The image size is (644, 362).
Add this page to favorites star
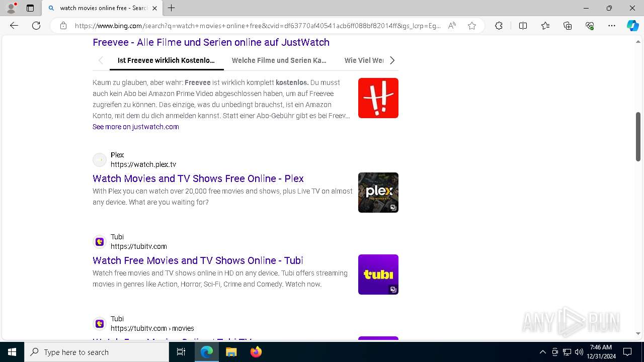pos(472,26)
